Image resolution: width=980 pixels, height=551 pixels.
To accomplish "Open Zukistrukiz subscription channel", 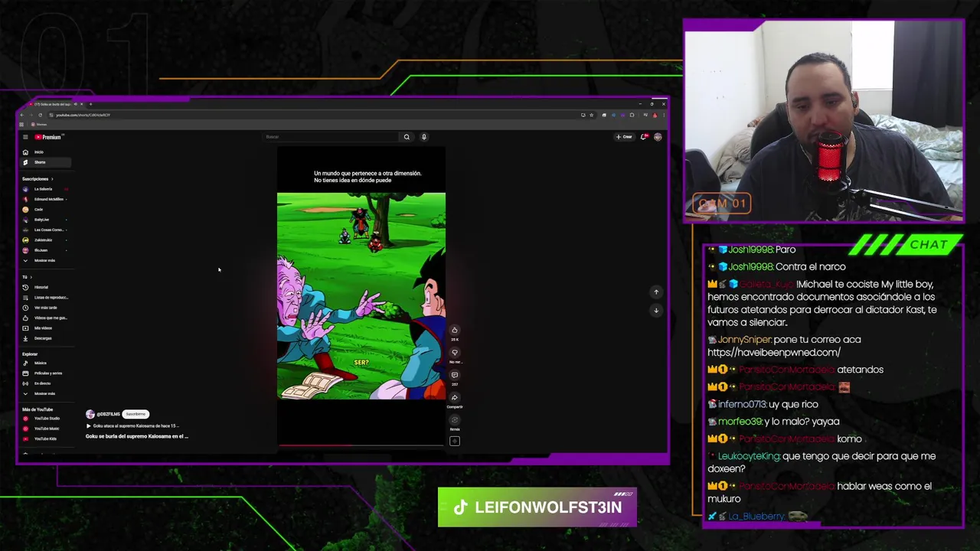I will pos(46,240).
